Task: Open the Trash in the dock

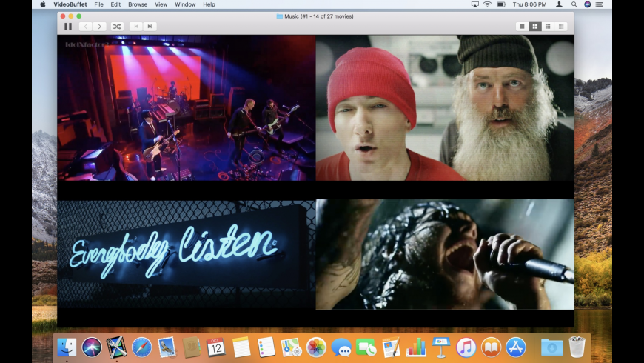Action: [577, 347]
